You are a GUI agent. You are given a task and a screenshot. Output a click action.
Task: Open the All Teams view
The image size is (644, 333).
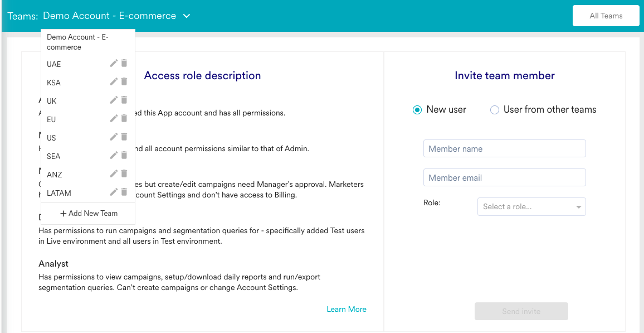tap(606, 16)
